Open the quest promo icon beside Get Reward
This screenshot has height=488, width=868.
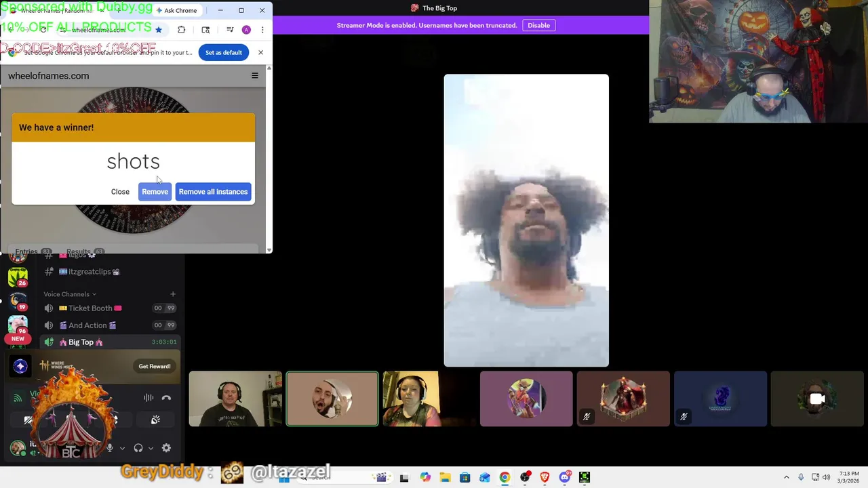[x=20, y=367]
